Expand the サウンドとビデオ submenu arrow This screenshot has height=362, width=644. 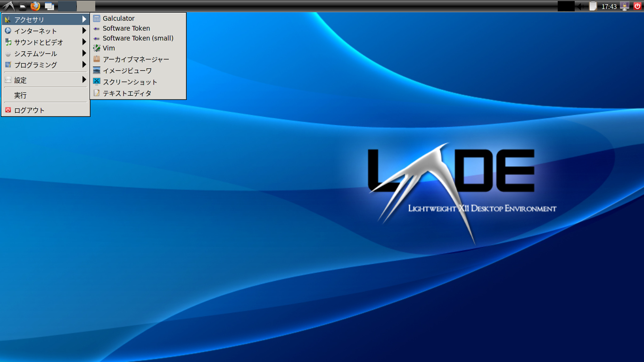(84, 42)
